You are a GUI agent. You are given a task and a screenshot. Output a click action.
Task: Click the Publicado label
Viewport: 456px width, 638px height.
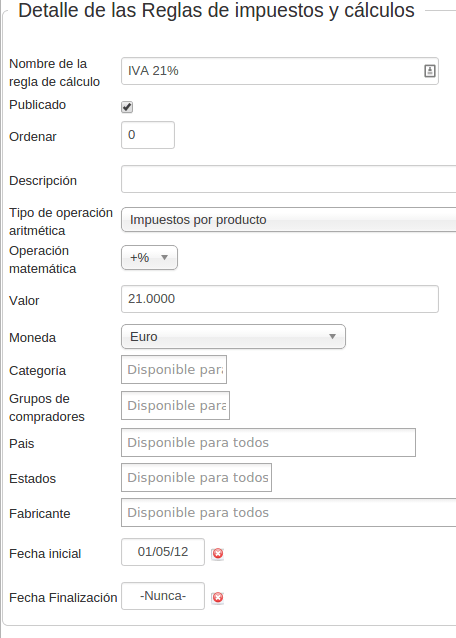click(x=37, y=105)
